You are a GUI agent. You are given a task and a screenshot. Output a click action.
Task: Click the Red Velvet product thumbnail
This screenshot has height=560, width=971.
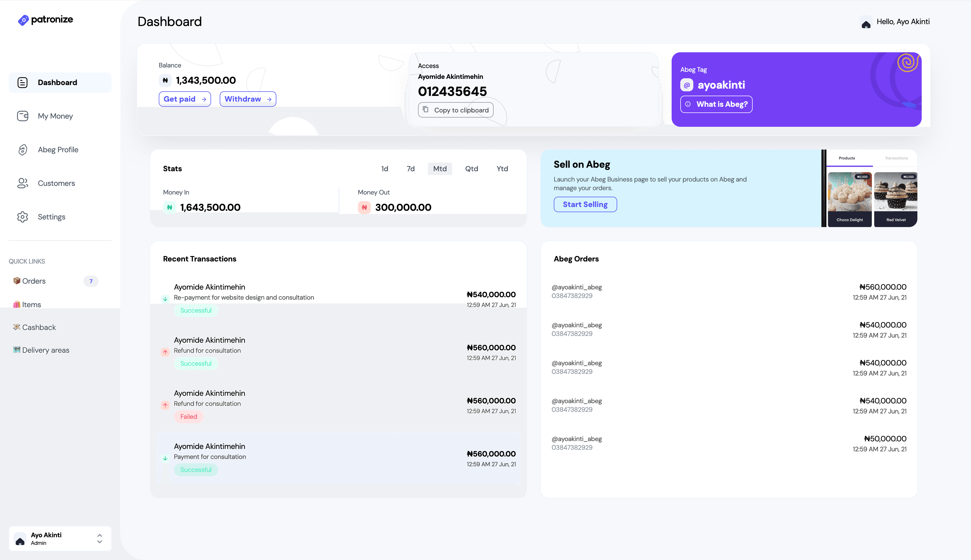click(895, 200)
